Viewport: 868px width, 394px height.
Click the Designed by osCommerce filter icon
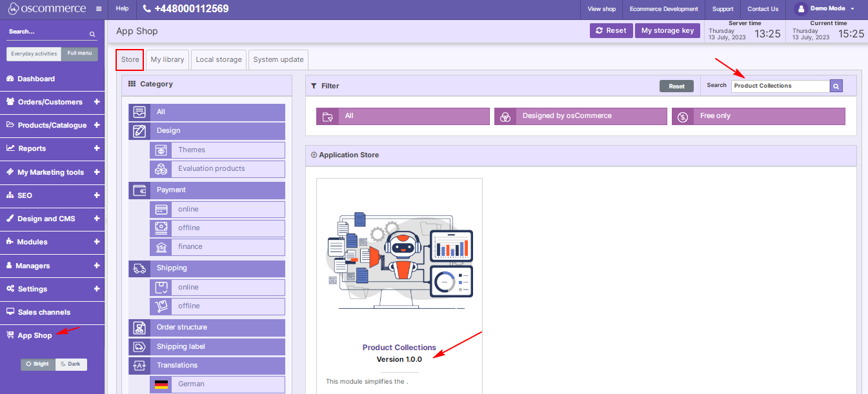(x=506, y=116)
